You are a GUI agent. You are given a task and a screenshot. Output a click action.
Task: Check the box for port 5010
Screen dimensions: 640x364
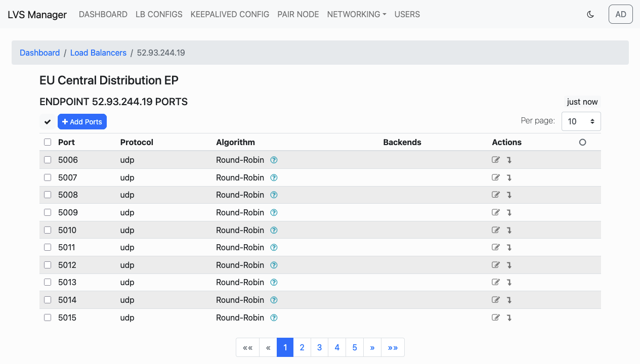click(48, 230)
